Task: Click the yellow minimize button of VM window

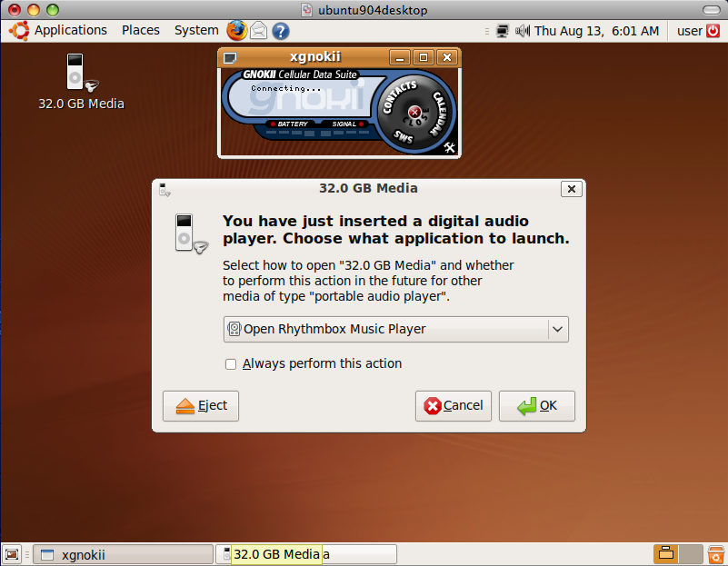Action: (x=34, y=10)
